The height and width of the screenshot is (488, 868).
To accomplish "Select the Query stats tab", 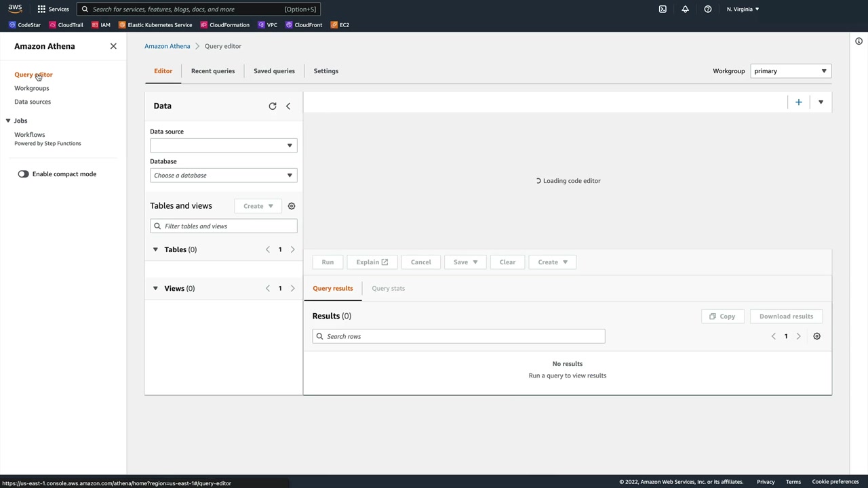I will (388, 289).
